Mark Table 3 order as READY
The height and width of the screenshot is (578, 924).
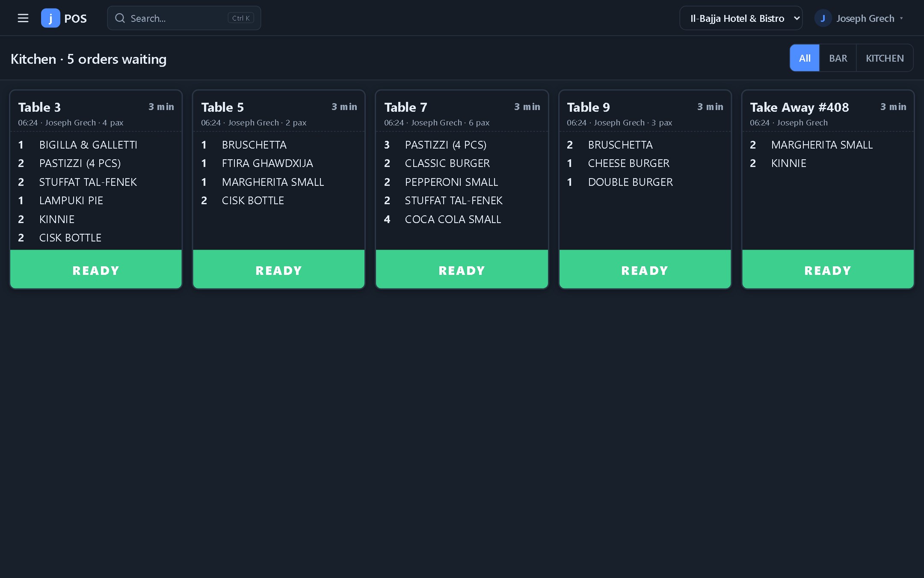click(x=96, y=269)
